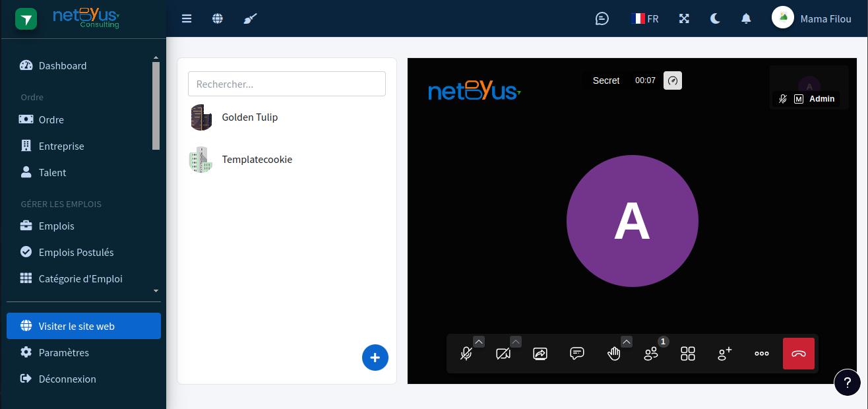Viewport: 868px width, 409px height.
Task: Open the meeting chat panel
Action: pyautogui.click(x=577, y=354)
